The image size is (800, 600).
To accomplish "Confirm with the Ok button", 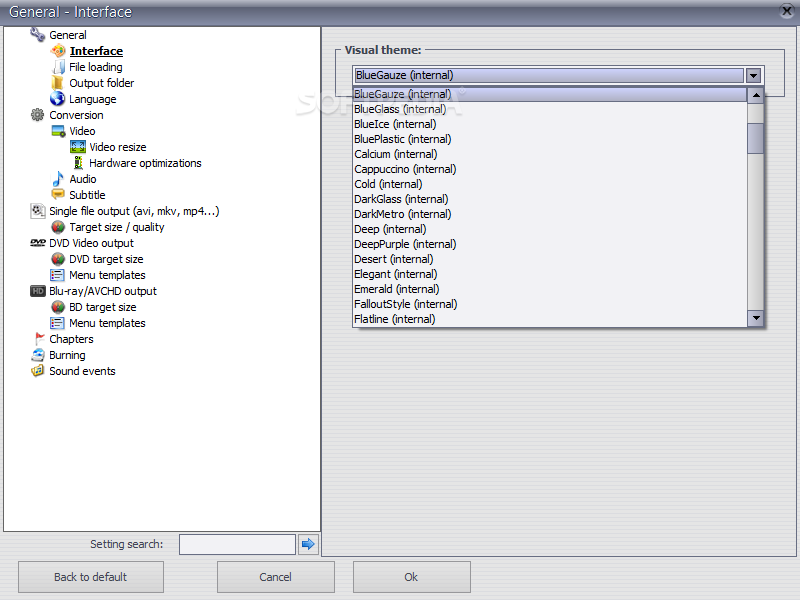I will (411, 577).
